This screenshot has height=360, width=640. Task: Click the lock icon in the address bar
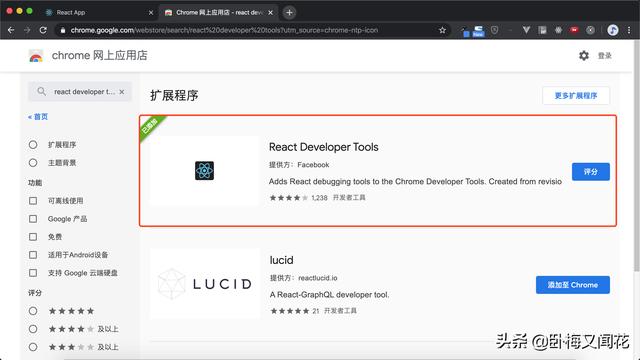point(62,30)
